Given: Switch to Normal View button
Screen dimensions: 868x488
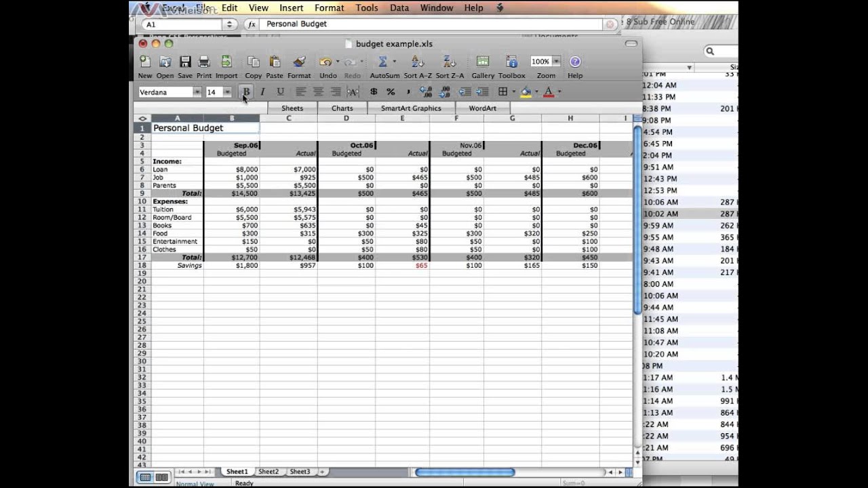Looking at the screenshot, I should 144,477.
